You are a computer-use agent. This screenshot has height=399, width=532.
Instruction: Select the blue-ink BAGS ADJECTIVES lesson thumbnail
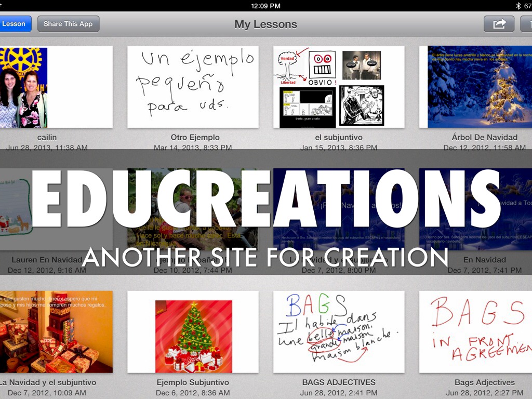coord(339,331)
